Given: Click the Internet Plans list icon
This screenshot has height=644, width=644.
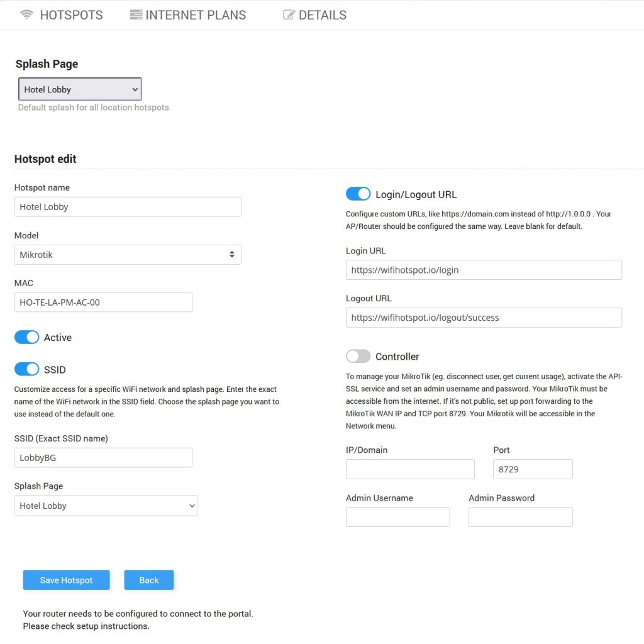Looking at the screenshot, I should point(136,14).
